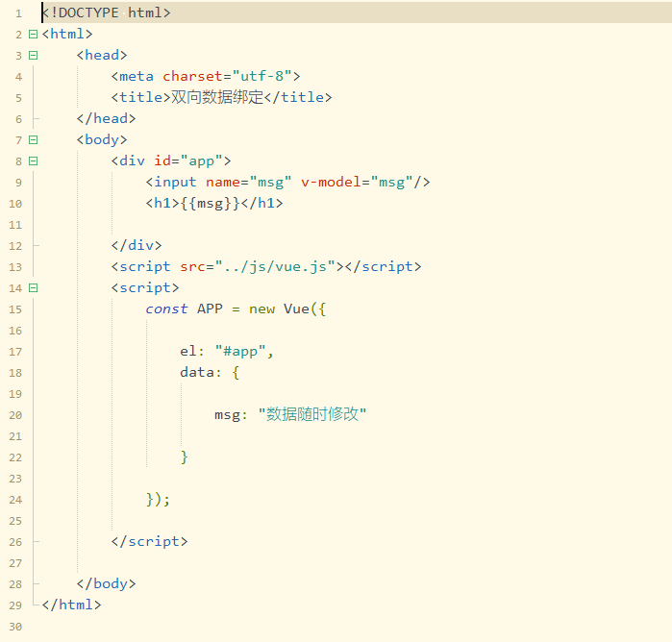The width and height of the screenshot is (672, 642).
Task: Click the input v-model="msg" line
Action: pyautogui.click(x=287, y=183)
